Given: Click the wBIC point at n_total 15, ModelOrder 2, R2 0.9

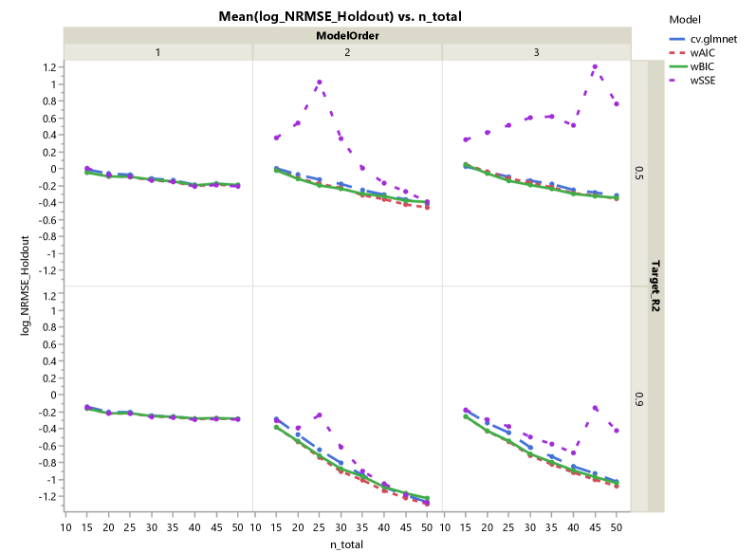Looking at the screenshot, I should coord(276,427).
